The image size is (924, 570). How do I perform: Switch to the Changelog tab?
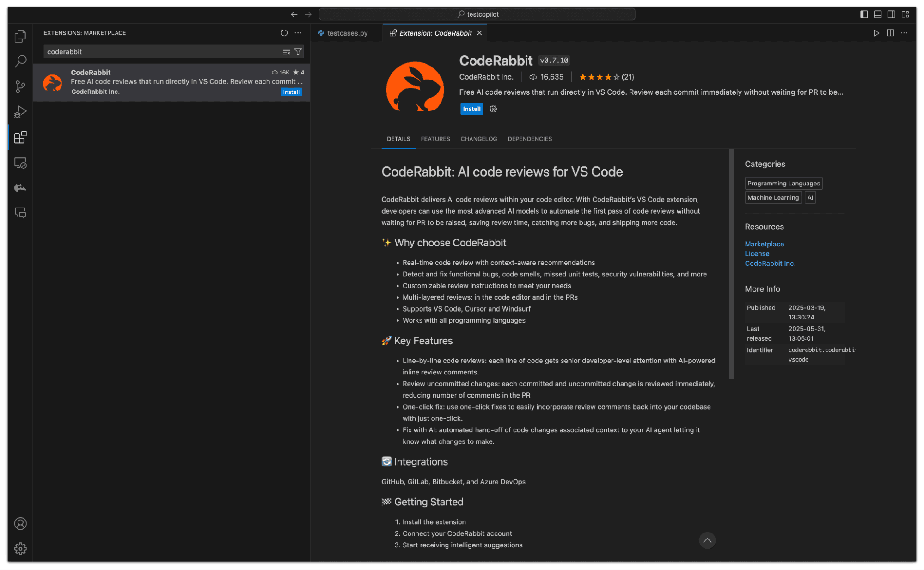coord(478,139)
